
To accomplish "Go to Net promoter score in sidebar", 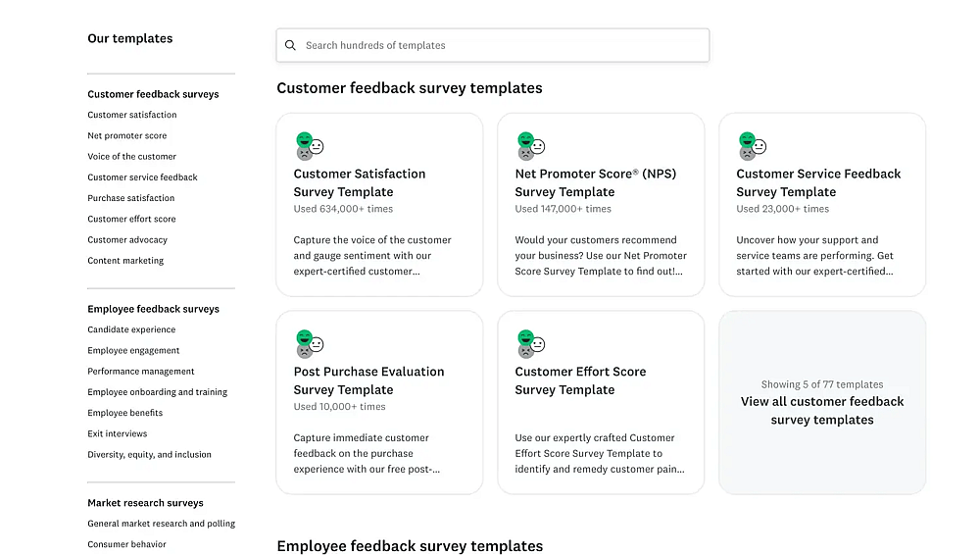I will (x=126, y=135).
